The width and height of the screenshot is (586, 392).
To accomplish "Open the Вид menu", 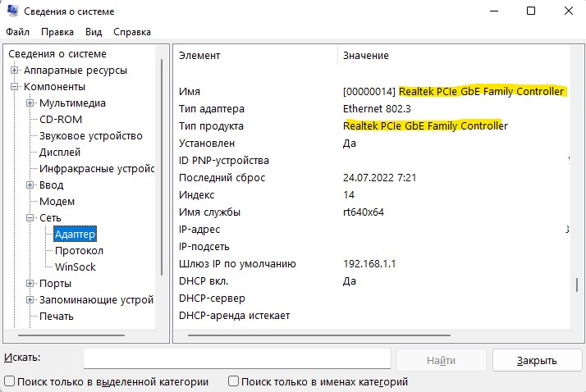I will point(94,32).
